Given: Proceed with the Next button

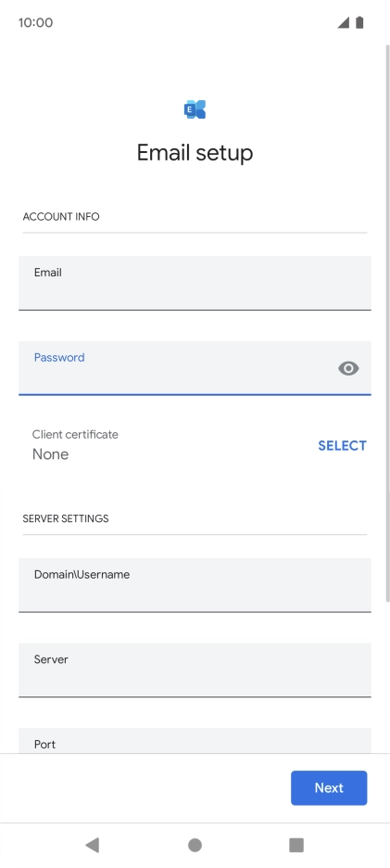Looking at the screenshot, I should click(x=329, y=787).
